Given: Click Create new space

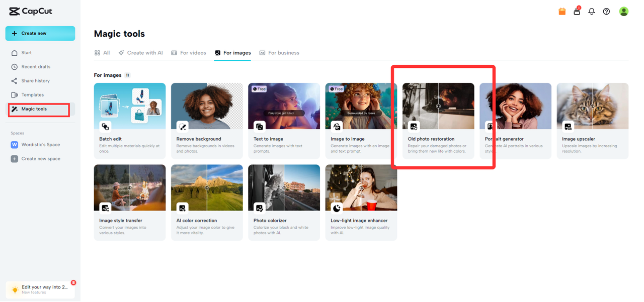Looking at the screenshot, I should [x=40, y=159].
